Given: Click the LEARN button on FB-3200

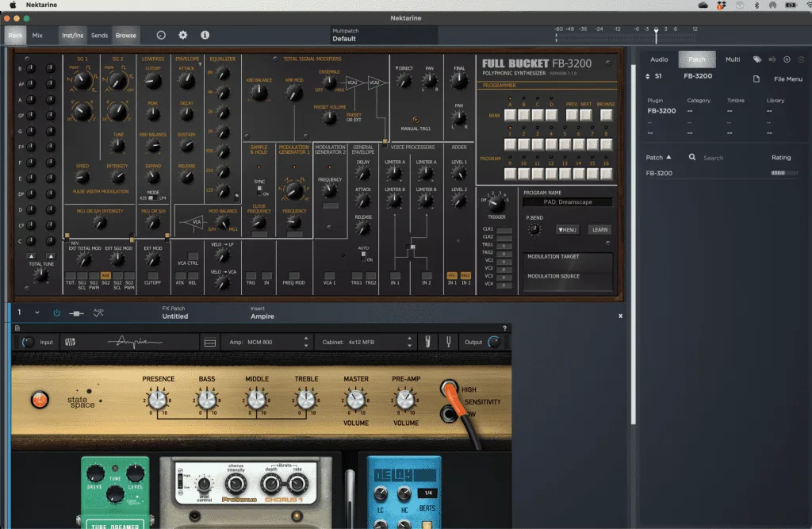Looking at the screenshot, I should click(599, 229).
